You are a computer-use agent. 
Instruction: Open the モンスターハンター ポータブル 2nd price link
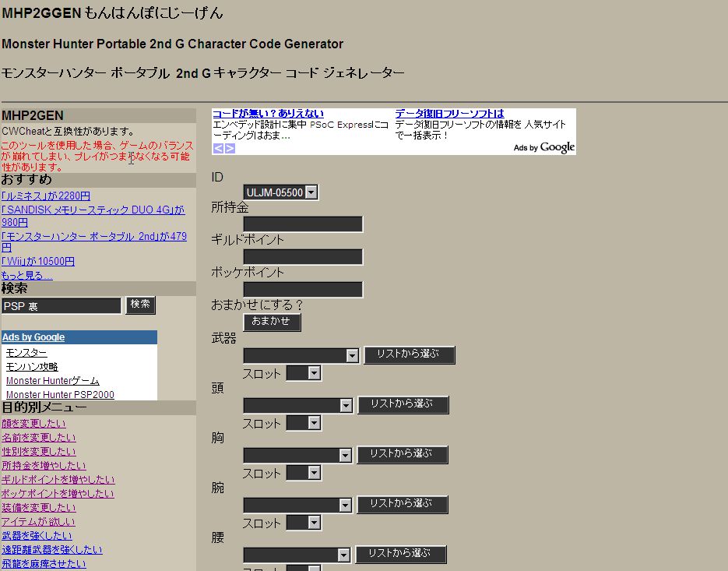[x=94, y=242]
